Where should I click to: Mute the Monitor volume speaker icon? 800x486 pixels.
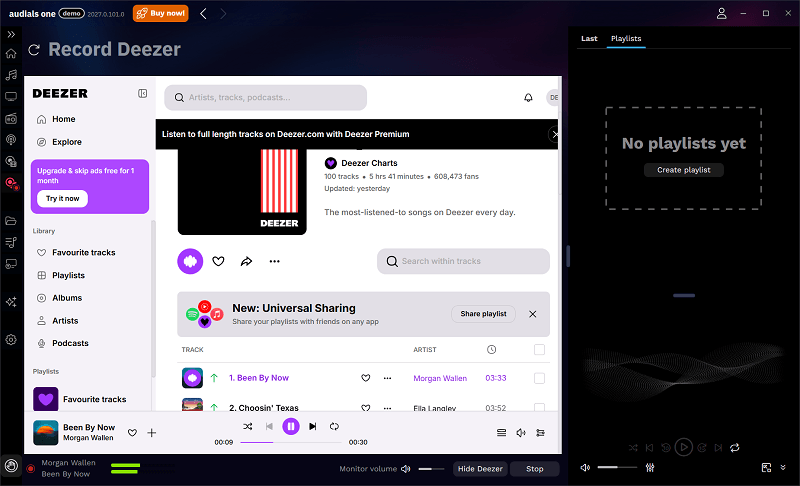(x=406, y=469)
